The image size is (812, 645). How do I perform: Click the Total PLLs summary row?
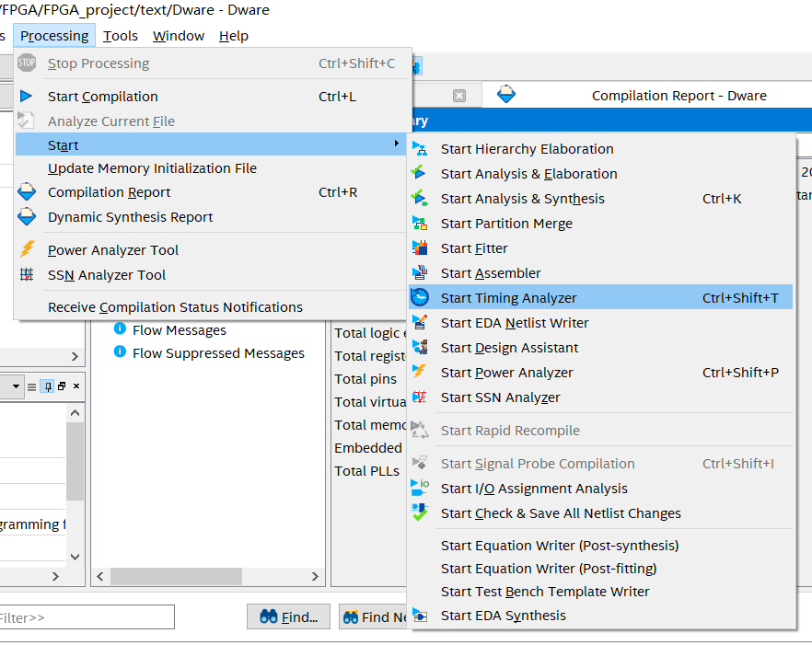(366, 470)
